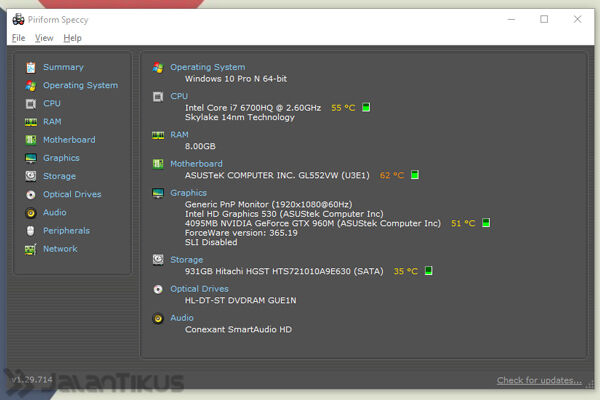Click the Peripherals mouse icon in sidebar
Viewport: 600px width, 400px height.
(x=31, y=231)
